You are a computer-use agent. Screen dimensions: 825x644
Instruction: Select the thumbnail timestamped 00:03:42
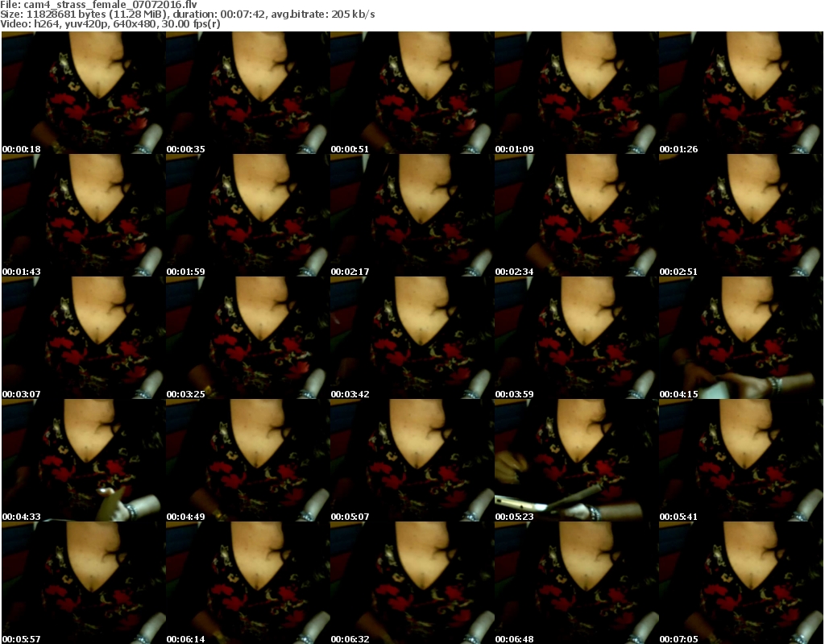(412, 338)
